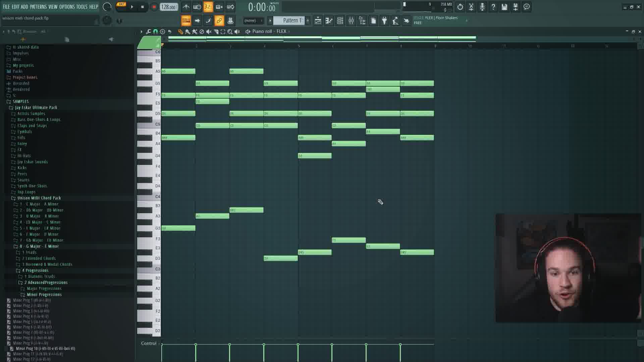Click the one-click audio recording scissors icon
The image size is (644, 362).
pos(471,7)
